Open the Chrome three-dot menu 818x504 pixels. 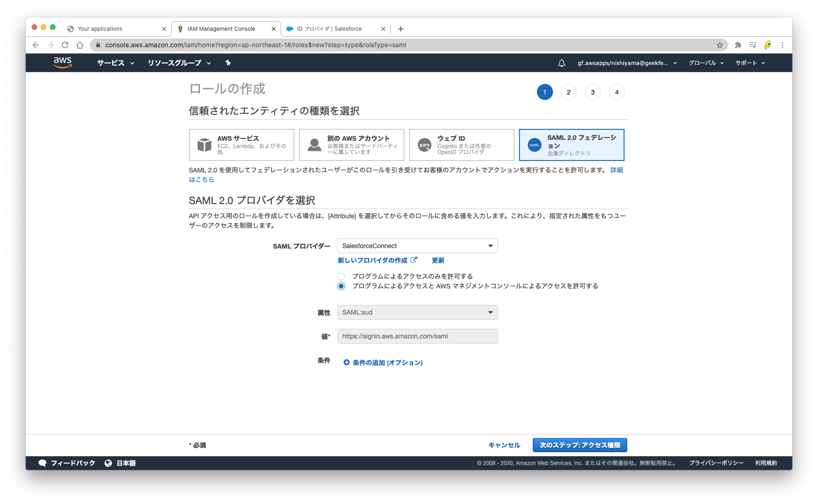[782, 45]
